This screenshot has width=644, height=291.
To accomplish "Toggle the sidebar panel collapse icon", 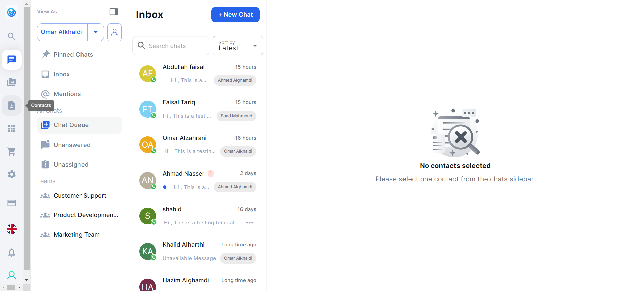I will click(114, 12).
